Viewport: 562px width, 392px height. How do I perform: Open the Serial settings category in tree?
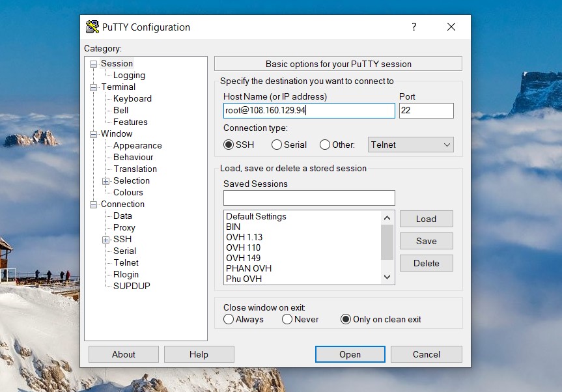125,251
